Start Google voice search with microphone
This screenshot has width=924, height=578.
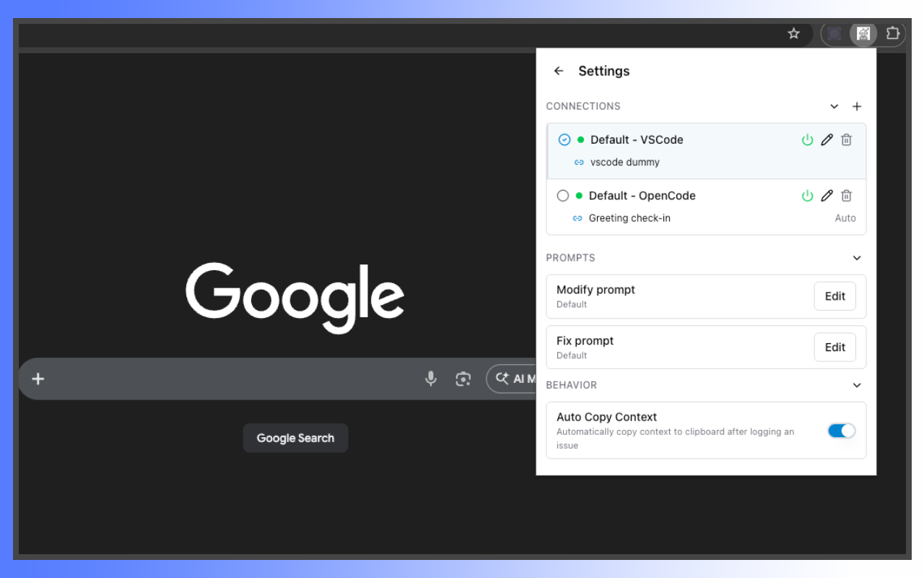point(431,379)
